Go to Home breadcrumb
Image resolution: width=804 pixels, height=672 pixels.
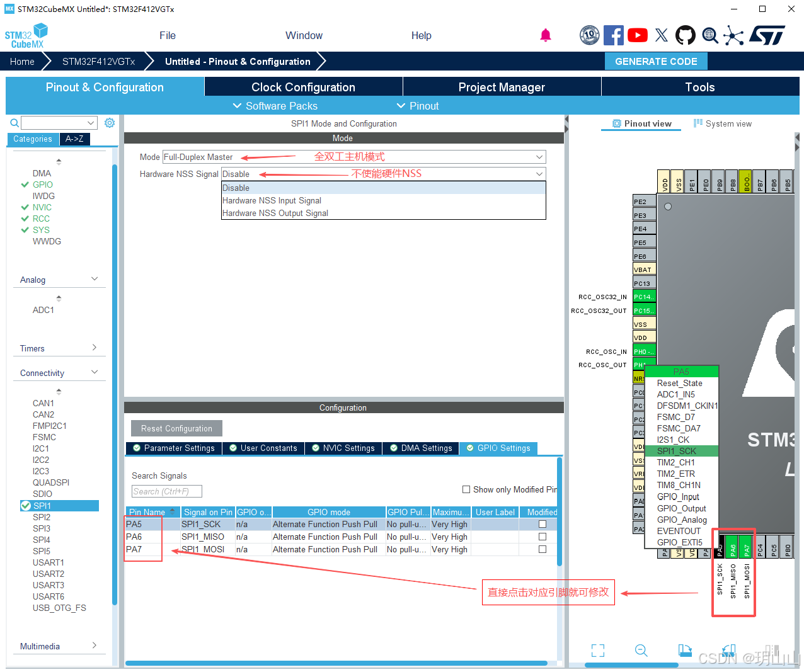(x=22, y=61)
